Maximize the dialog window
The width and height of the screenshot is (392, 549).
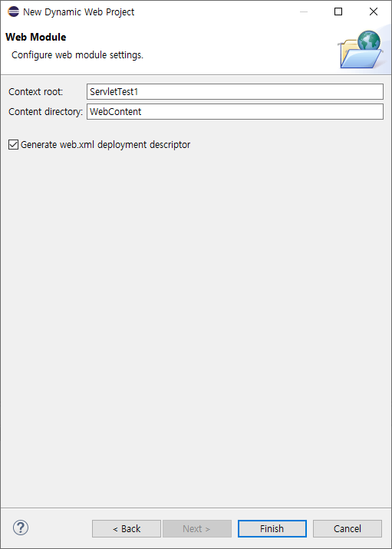pyautogui.click(x=338, y=12)
